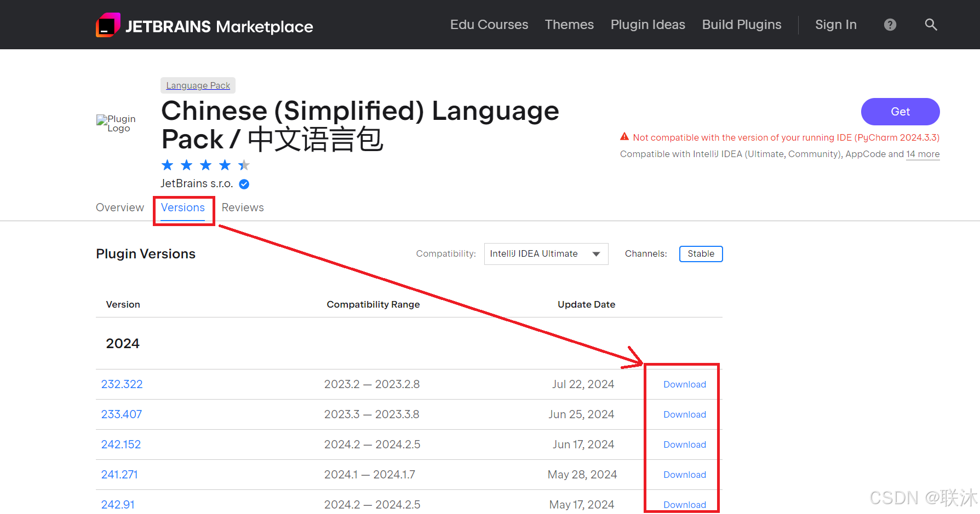The height and width of the screenshot is (514, 980).
Task: Click the 2024 year group heading
Action: point(123,343)
